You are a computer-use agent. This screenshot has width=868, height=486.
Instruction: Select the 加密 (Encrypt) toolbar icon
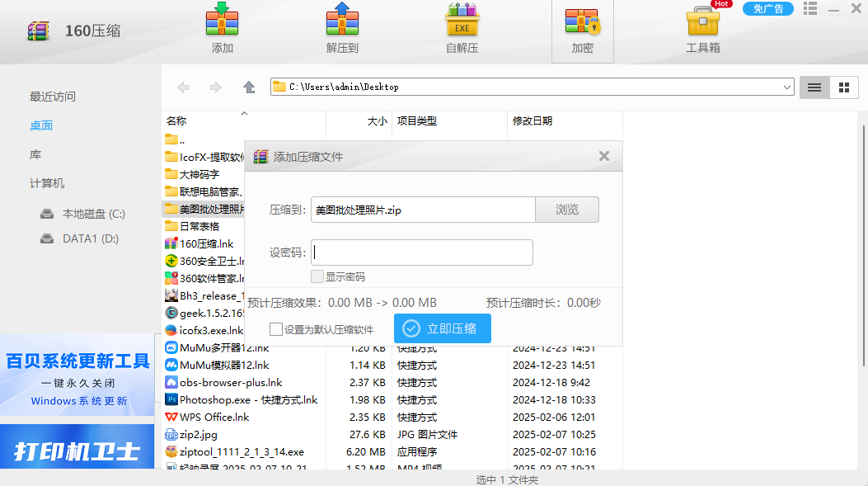582,21
